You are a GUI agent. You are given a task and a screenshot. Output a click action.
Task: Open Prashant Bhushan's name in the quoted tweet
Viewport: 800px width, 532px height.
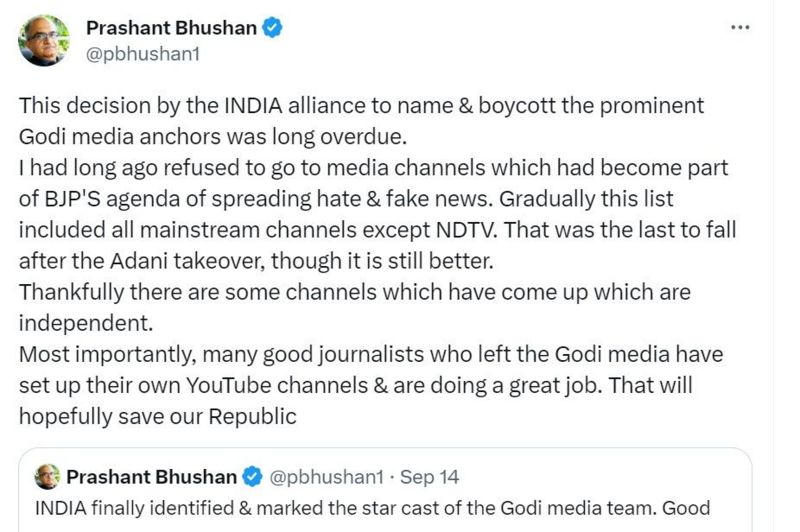[152, 477]
